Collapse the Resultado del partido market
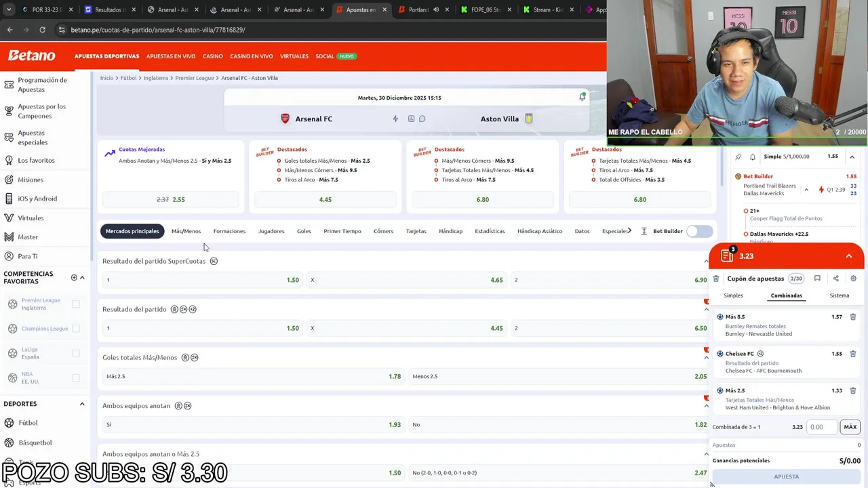868x488 pixels. 706,310
